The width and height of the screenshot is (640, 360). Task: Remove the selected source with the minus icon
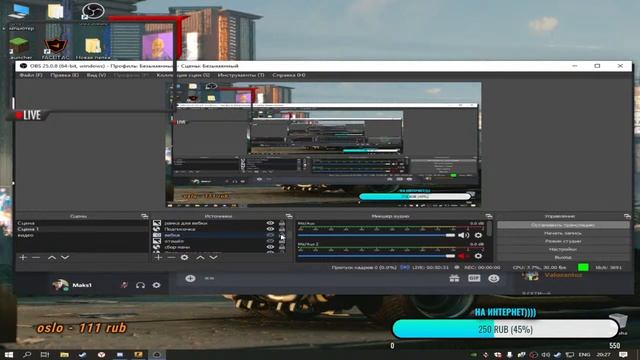pos(171,258)
